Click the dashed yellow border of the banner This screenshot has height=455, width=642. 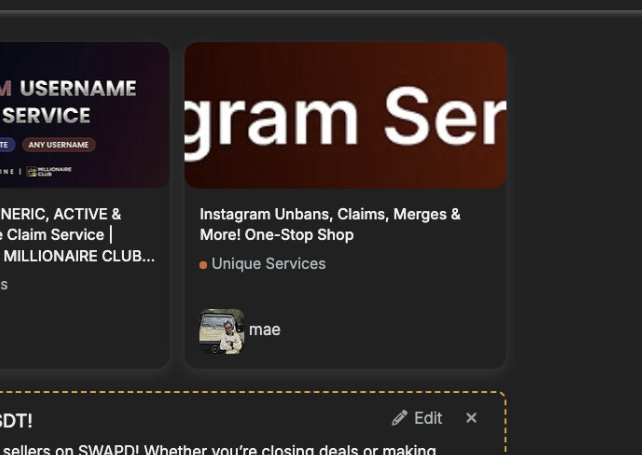pyautogui.click(x=505, y=426)
